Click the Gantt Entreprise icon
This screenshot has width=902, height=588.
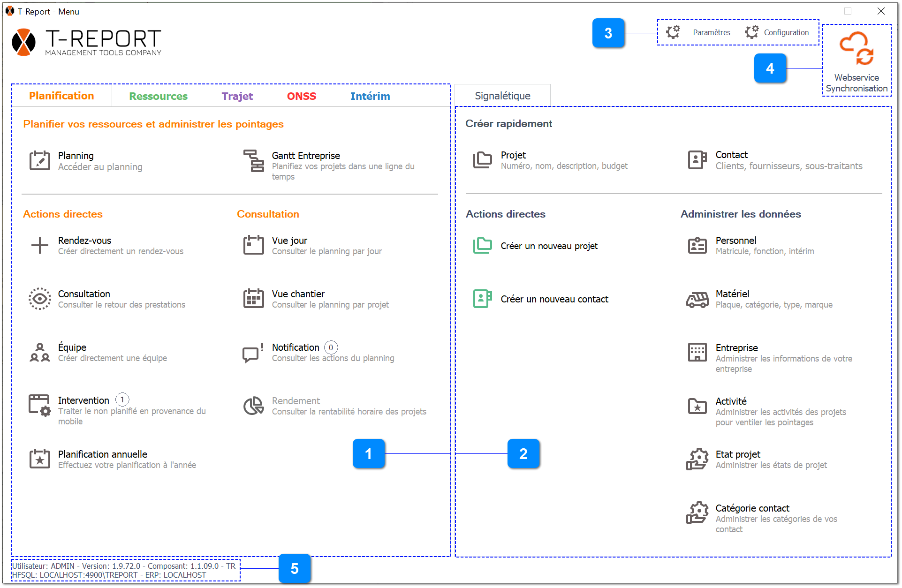coord(254,161)
